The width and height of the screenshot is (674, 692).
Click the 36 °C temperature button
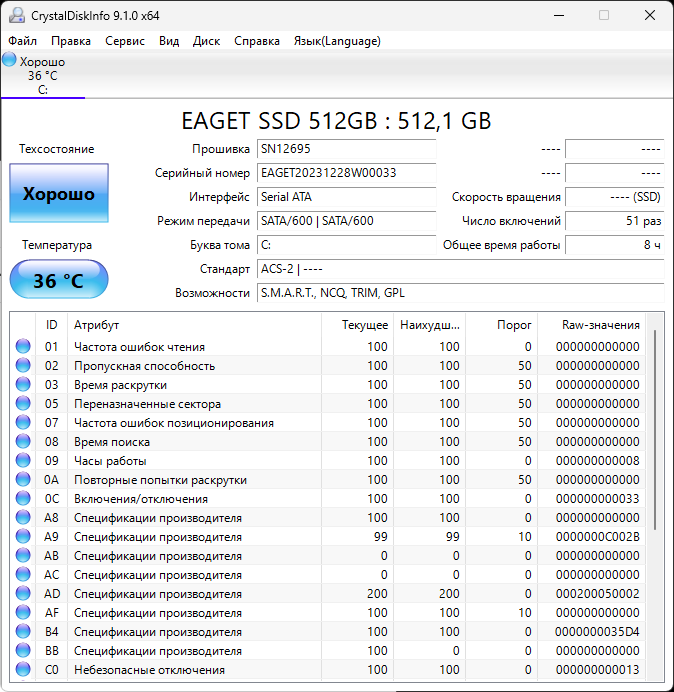(x=59, y=280)
